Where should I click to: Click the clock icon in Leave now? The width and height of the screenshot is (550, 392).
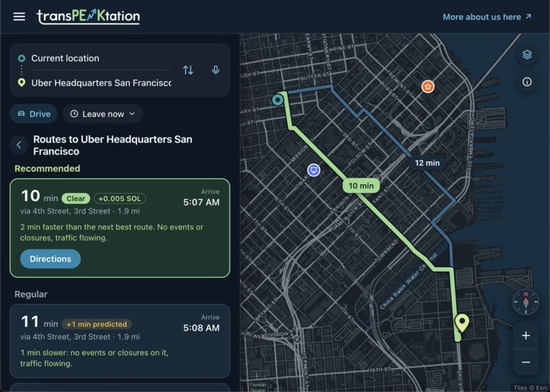74,114
